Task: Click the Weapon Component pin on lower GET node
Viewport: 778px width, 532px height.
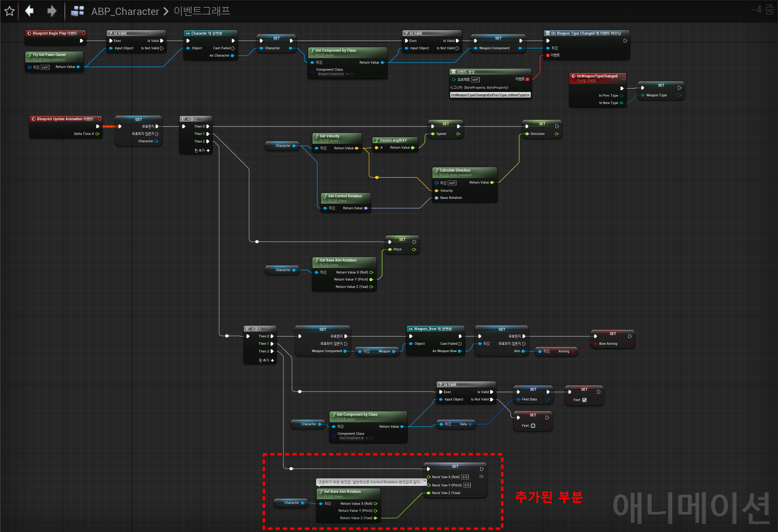Action: click(345, 351)
